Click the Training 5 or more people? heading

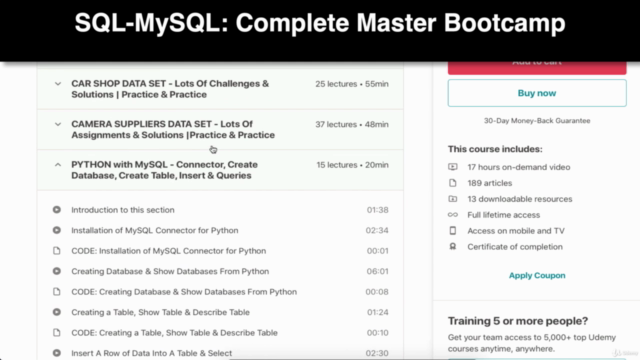point(518,321)
